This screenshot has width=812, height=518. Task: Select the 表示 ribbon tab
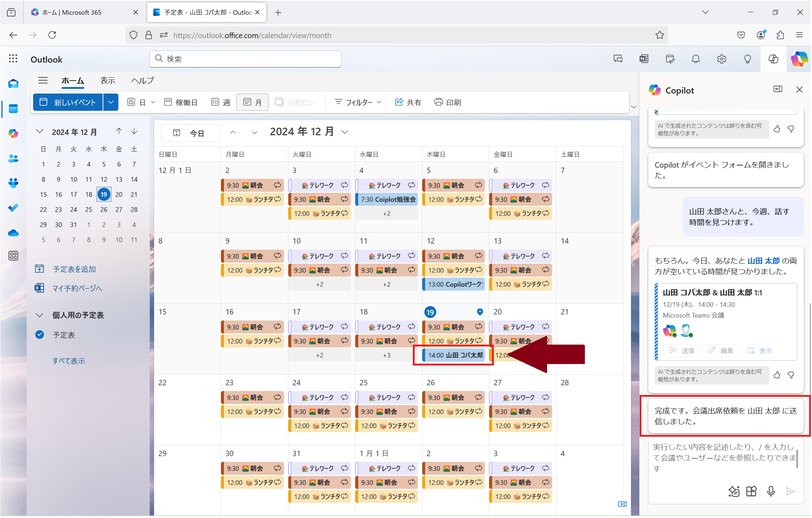coord(108,81)
